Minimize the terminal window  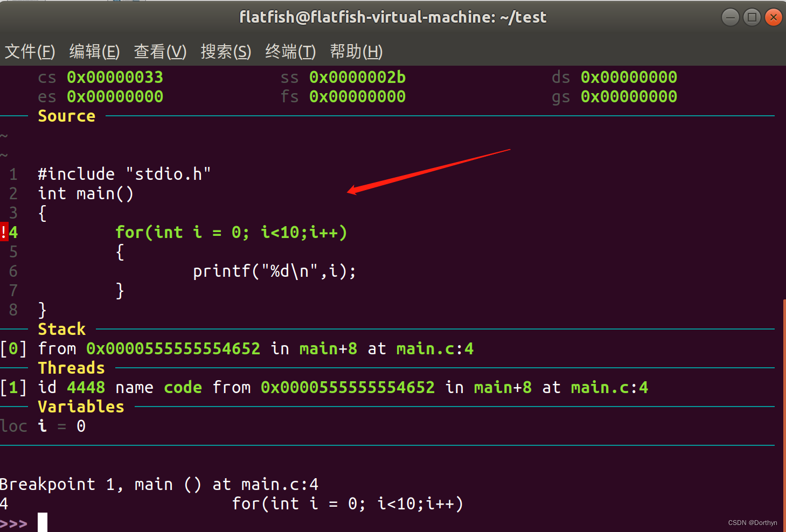click(x=730, y=17)
